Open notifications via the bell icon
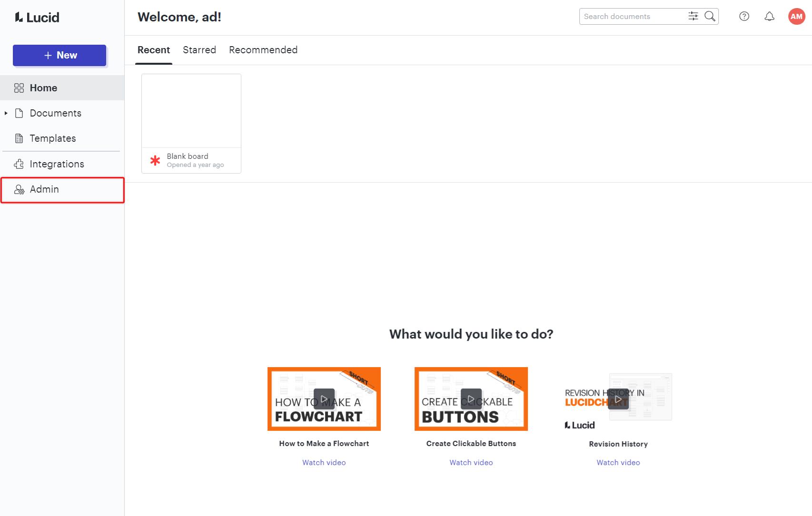812x516 pixels. tap(769, 16)
